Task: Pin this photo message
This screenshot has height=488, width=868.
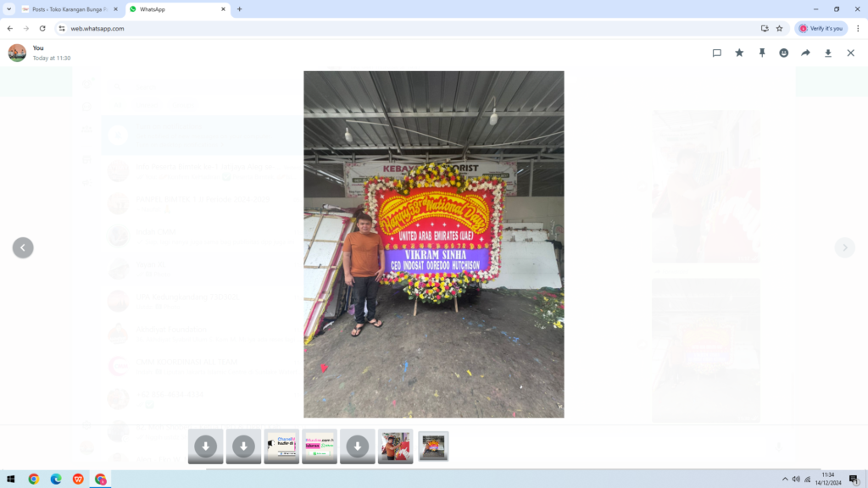Action: [x=761, y=53]
